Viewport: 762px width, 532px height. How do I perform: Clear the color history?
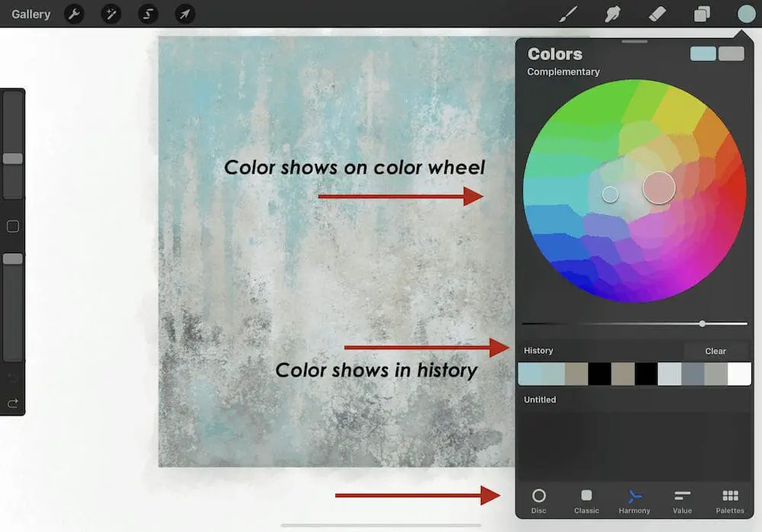(x=716, y=351)
